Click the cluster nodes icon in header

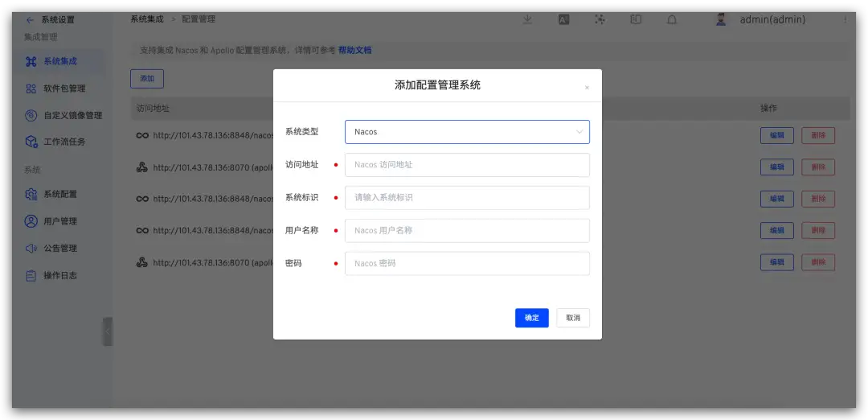click(600, 19)
